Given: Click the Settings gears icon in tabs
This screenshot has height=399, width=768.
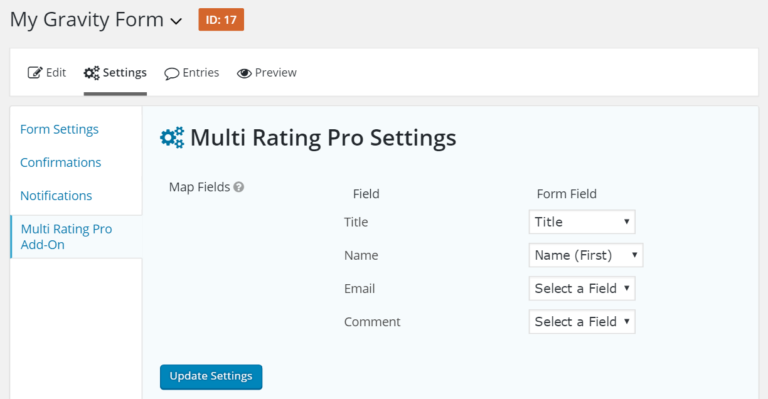Looking at the screenshot, I should click(x=91, y=73).
